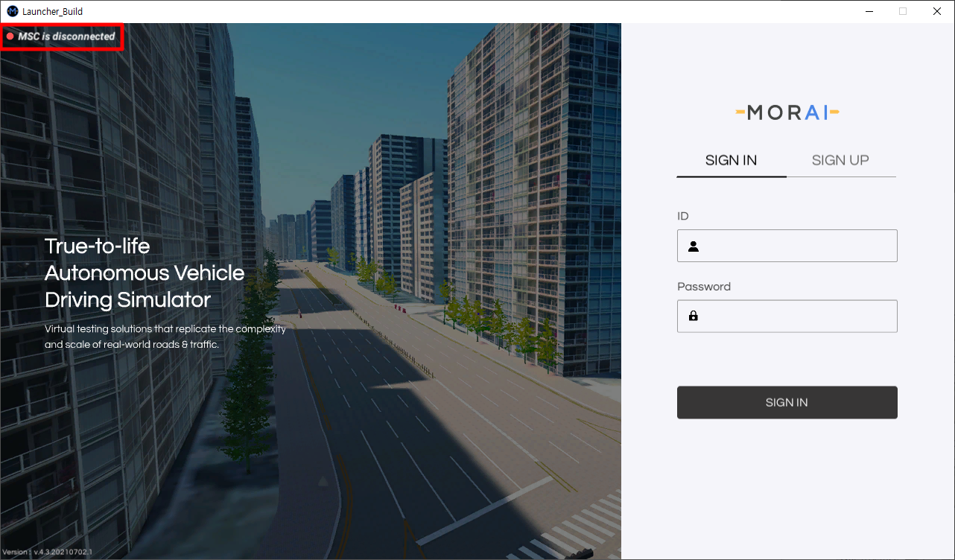Click the 'MSC is disconnected' status indicator
Viewport: 955px width, 560px height.
[62, 35]
